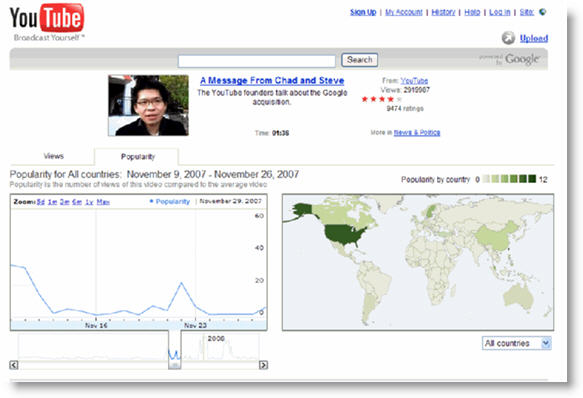Viewport: 583px width, 398px height.
Task: Open My Account link
Action: pyautogui.click(x=404, y=12)
